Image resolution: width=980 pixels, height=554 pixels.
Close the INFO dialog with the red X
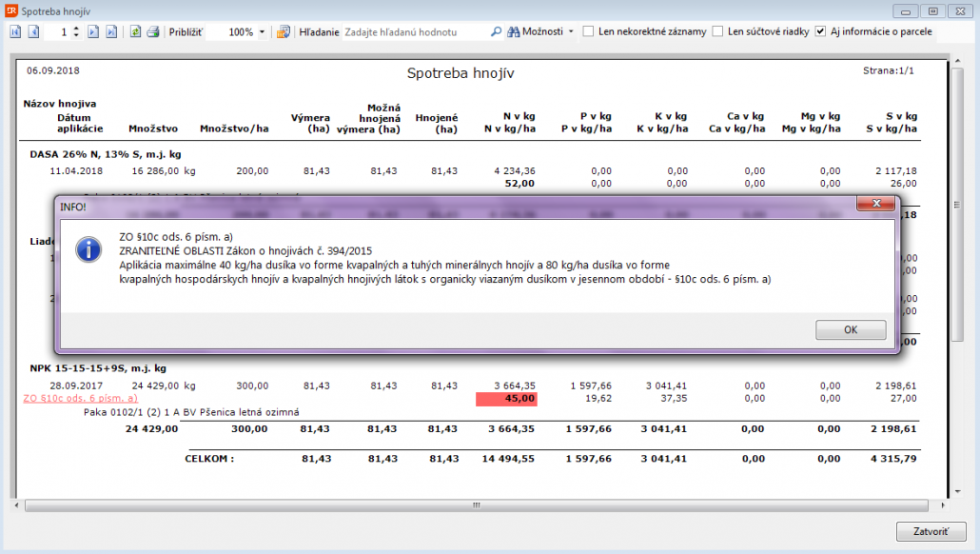[876, 203]
